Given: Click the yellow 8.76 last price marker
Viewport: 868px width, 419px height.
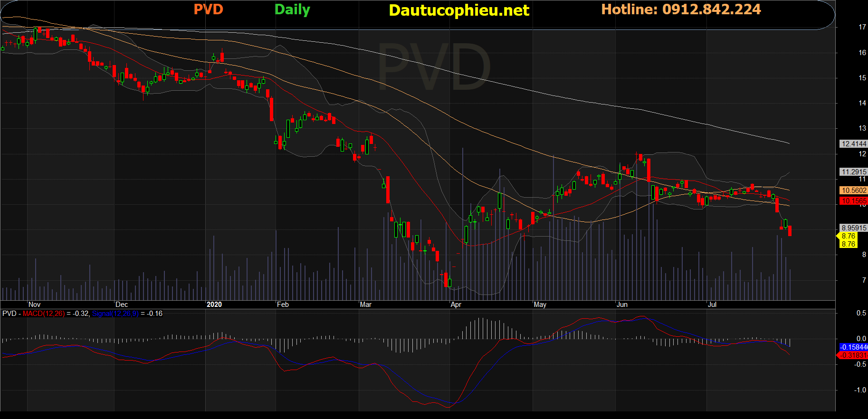Looking at the screenshot, I should click(848, 236).
